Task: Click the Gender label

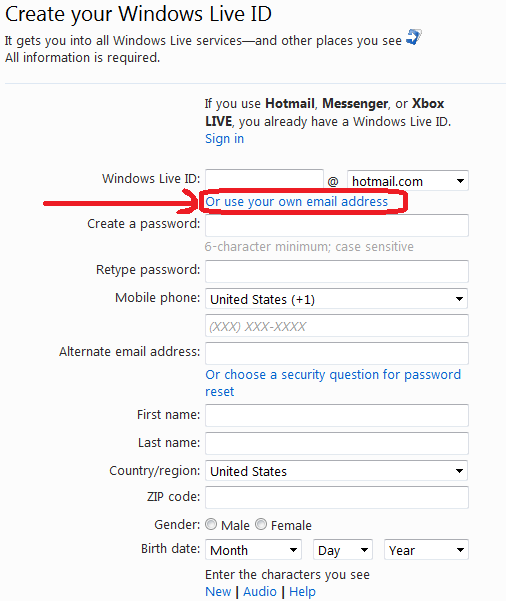Action: coord(177,524)
